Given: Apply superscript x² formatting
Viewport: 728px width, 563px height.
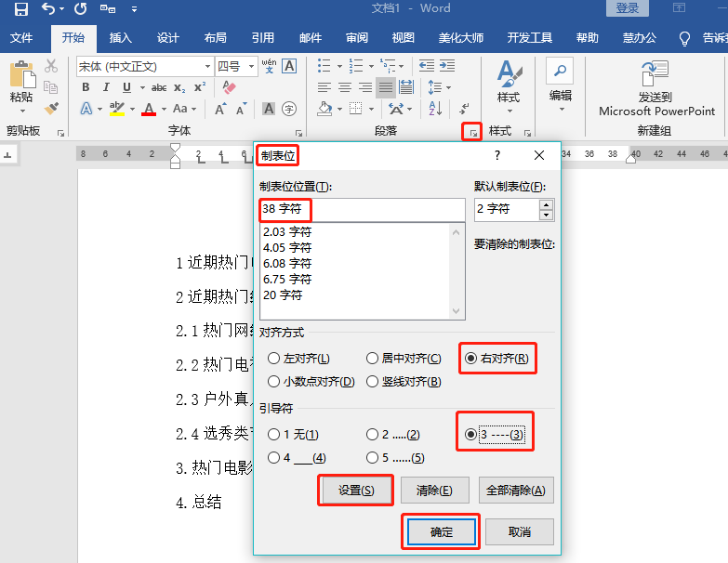Looking at the screenshot, I should tap(200, 87).
